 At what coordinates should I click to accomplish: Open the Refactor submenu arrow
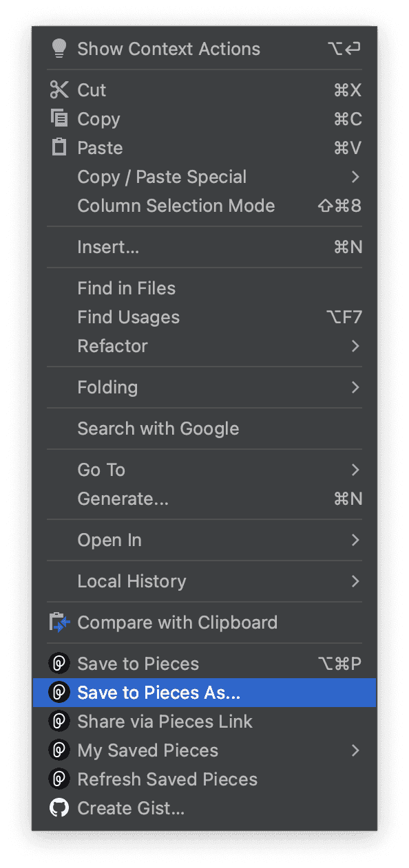[356, 346]
